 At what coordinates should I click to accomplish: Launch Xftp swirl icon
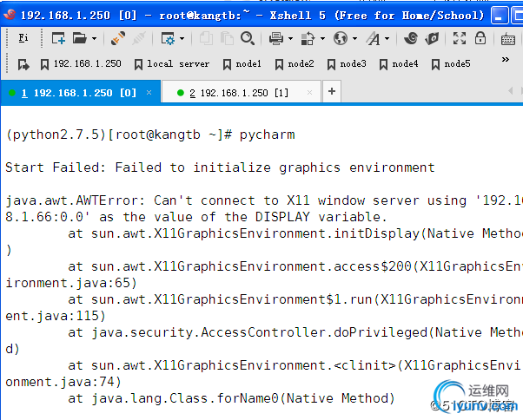[411, 39]
